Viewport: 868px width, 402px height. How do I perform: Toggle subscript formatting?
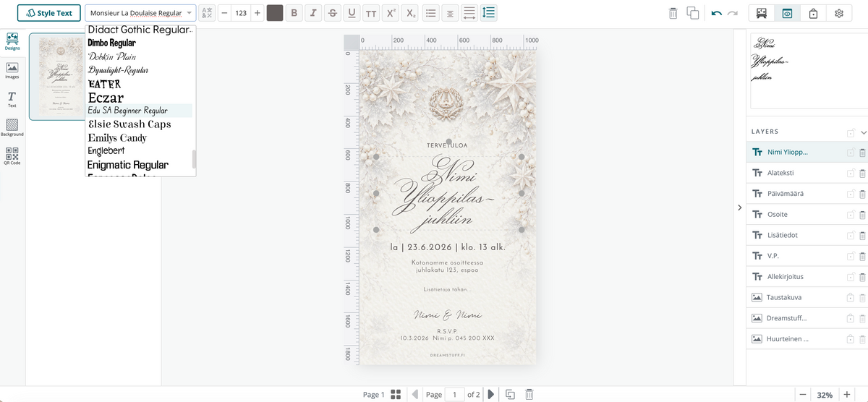(x=410, y=13)
